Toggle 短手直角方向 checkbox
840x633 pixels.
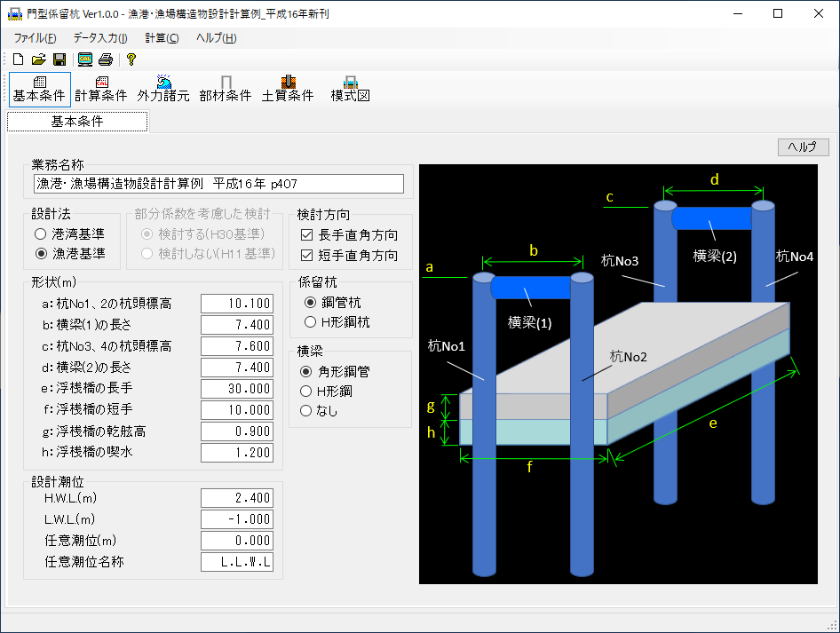[349, 256]
